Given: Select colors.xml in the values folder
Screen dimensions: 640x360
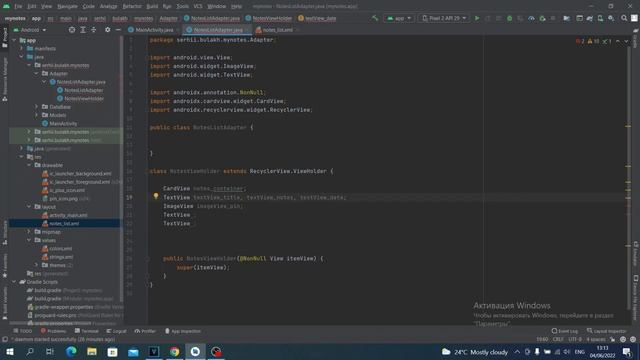Looking at the screenshot, I should [x=60, y=248].
